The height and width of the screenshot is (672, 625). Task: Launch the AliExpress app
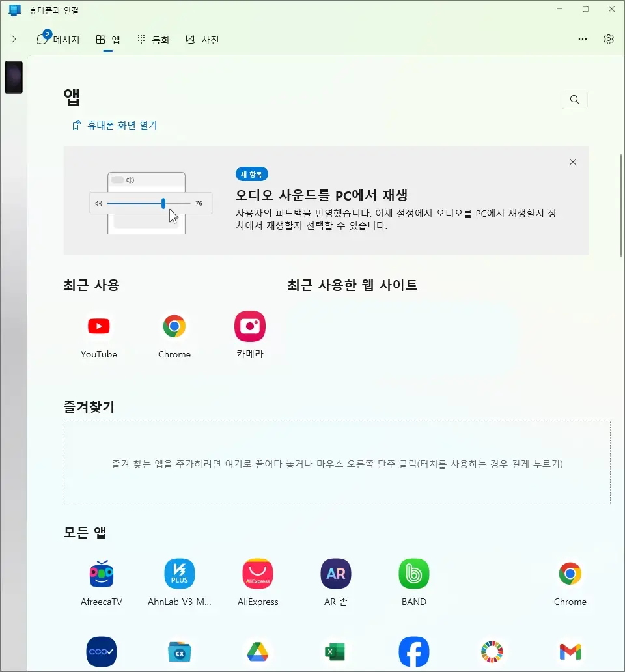click(257, 574)
